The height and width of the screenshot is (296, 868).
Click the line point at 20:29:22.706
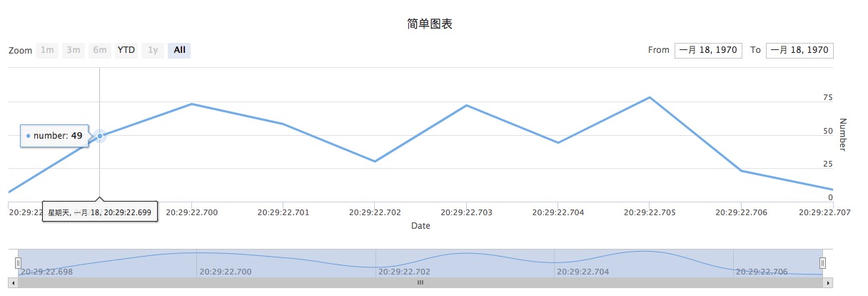point(741,170)
